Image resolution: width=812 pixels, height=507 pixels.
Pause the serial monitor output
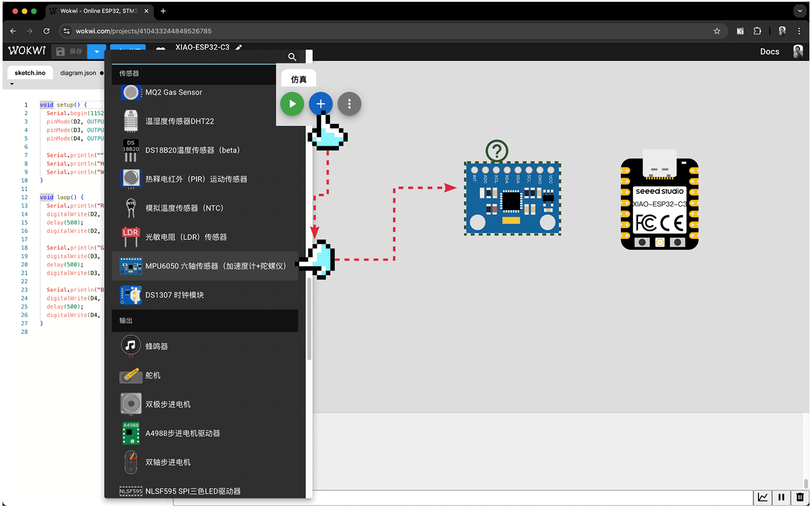pos(781,497)
